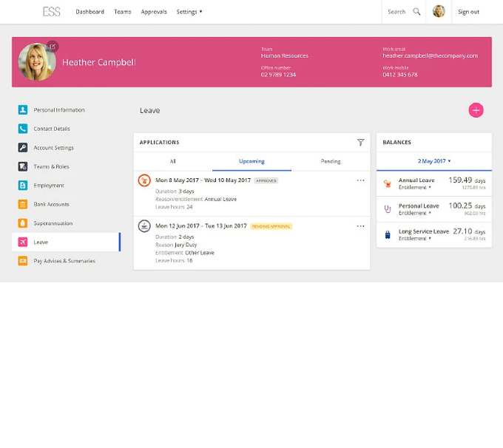Click the Annual Leave balance icon
503x448 pixels.
tap(388, 184)
